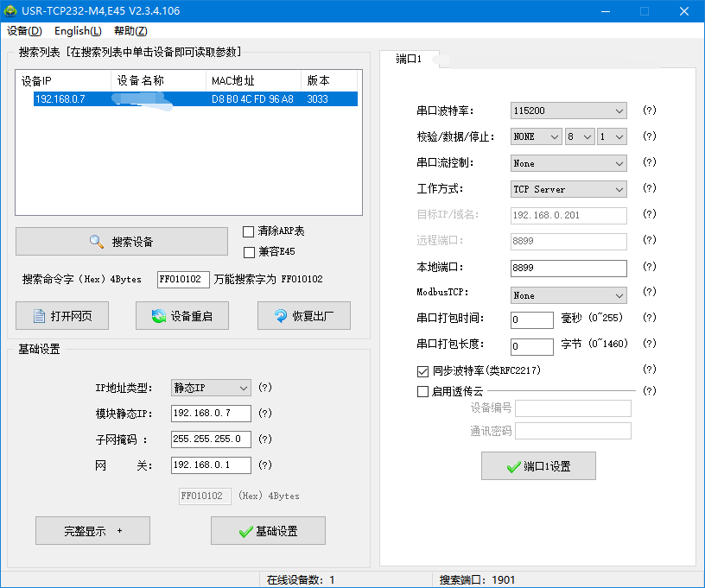This screenshot has height=588, width=705.
Task: Select device row 192.168.0.7
Action: 187,99
